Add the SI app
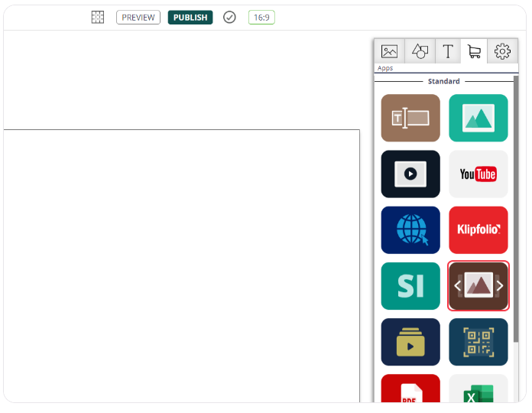 pos(410,286)
